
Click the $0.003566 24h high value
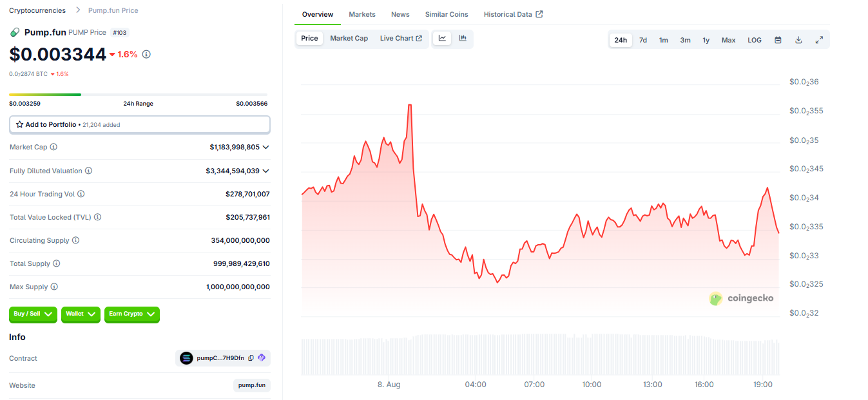(x=251, y=104)
